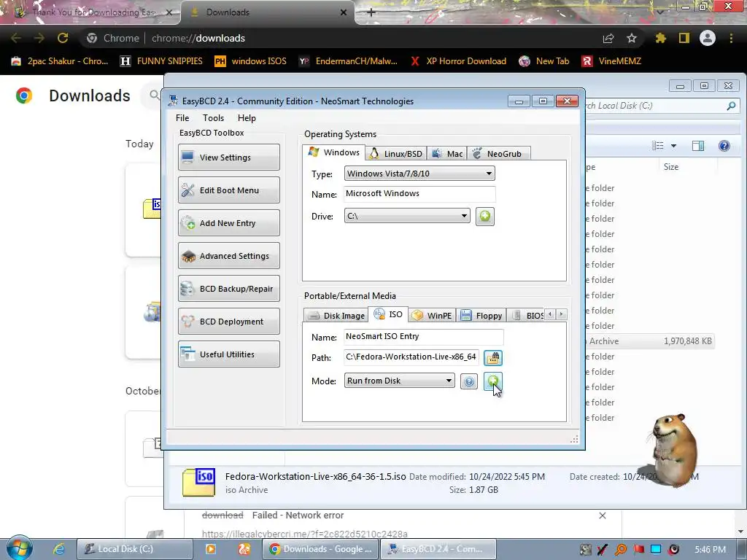This screenshot has height=560, width=747.
Task: Open the VineMEMZ bookmark
Action: (x=612, y=61)
